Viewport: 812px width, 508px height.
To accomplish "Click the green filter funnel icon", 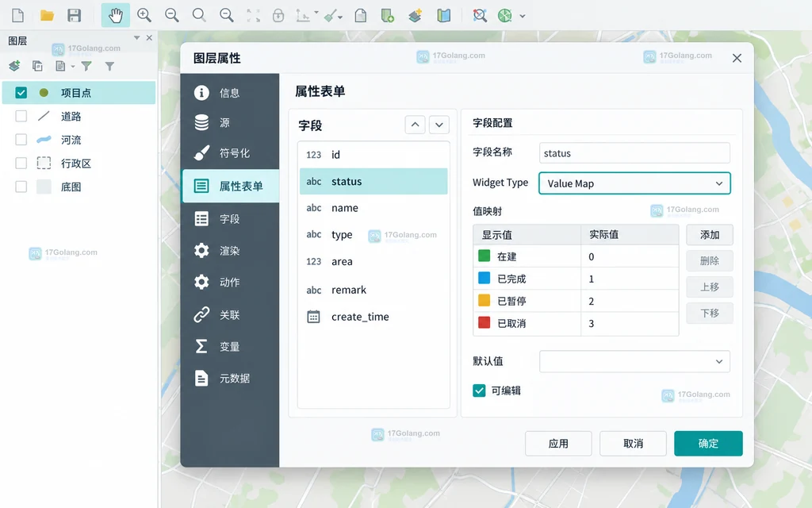I will pos(86,67).
